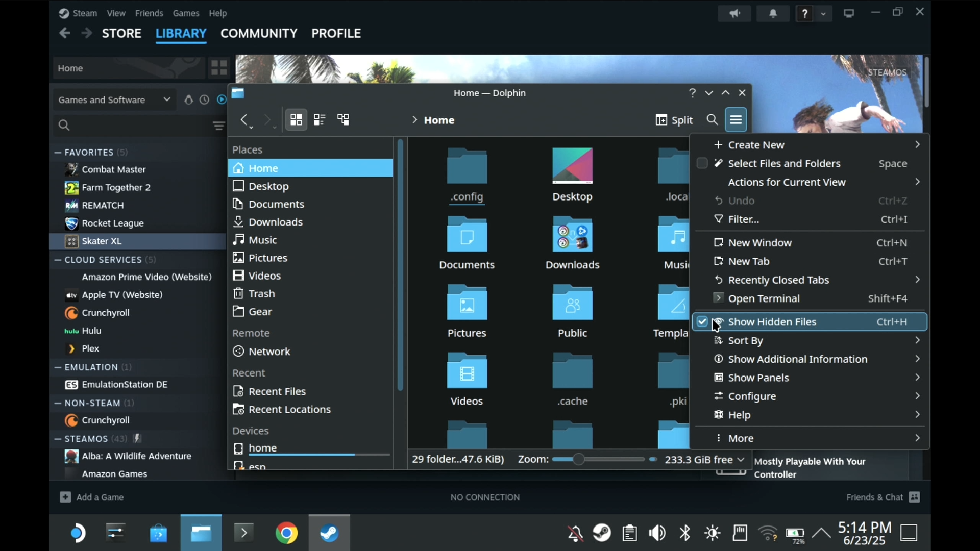Toggle the Split view button
Image resolution: width=980 pixels, height=551 pixels.
click(x=674, y=120)
